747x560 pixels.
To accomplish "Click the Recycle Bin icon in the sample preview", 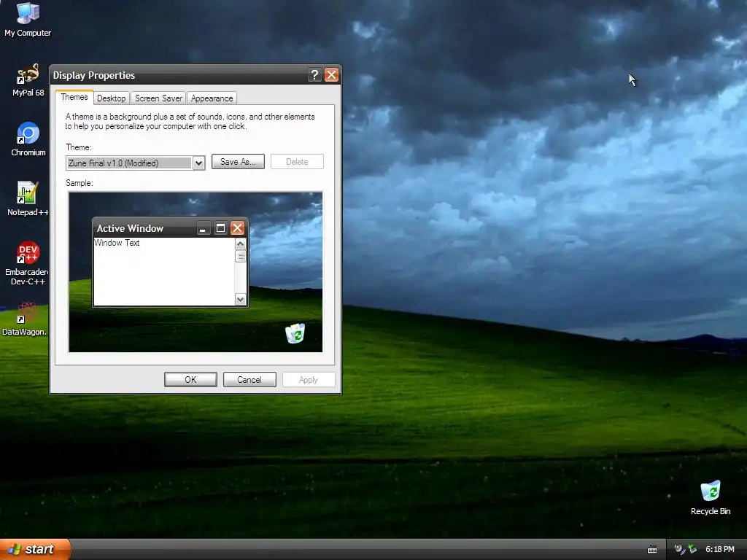I will (295, 332).
